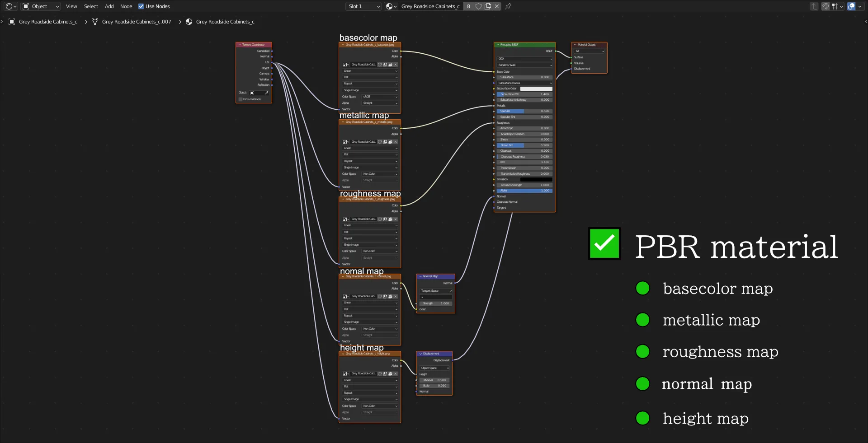Click the parent node tree arrow icon
The image size is (868, 443).
tap(814, 6)
